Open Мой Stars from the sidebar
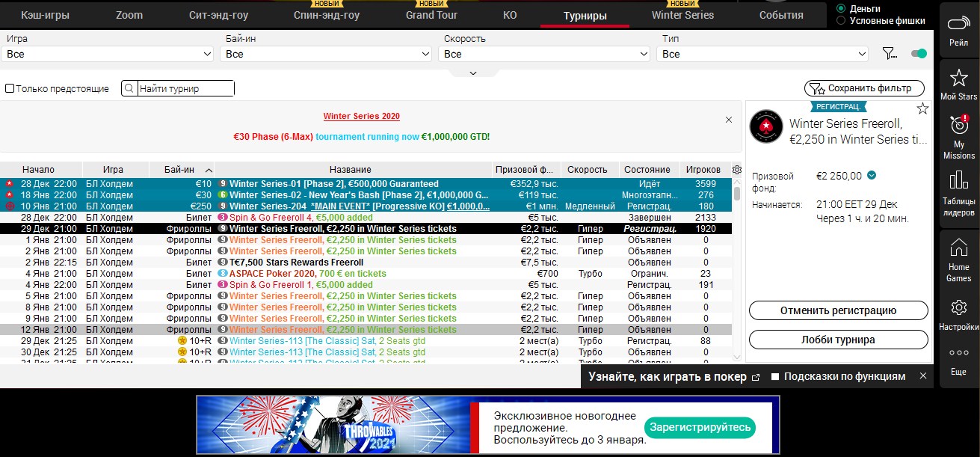 (x=958, y=77)
